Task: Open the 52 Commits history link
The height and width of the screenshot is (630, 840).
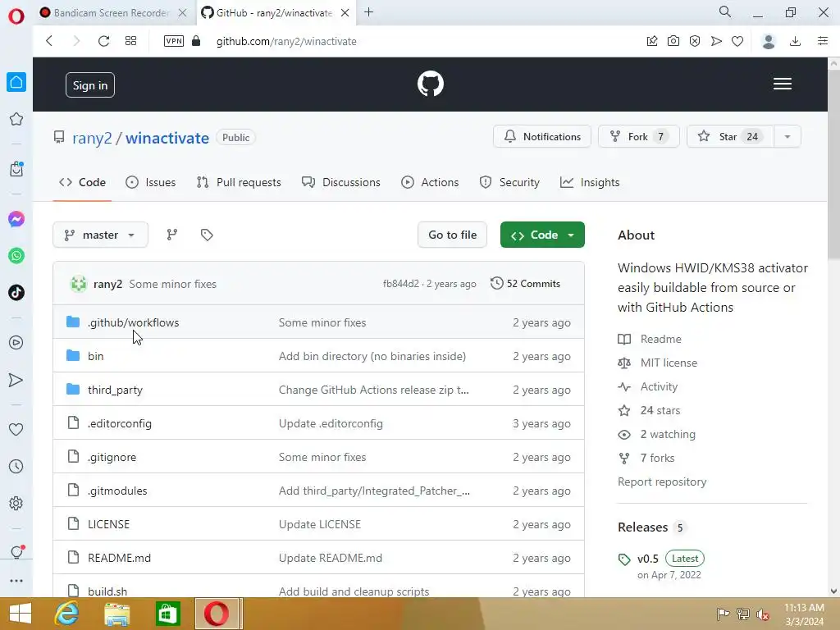Action: [526, 283]
